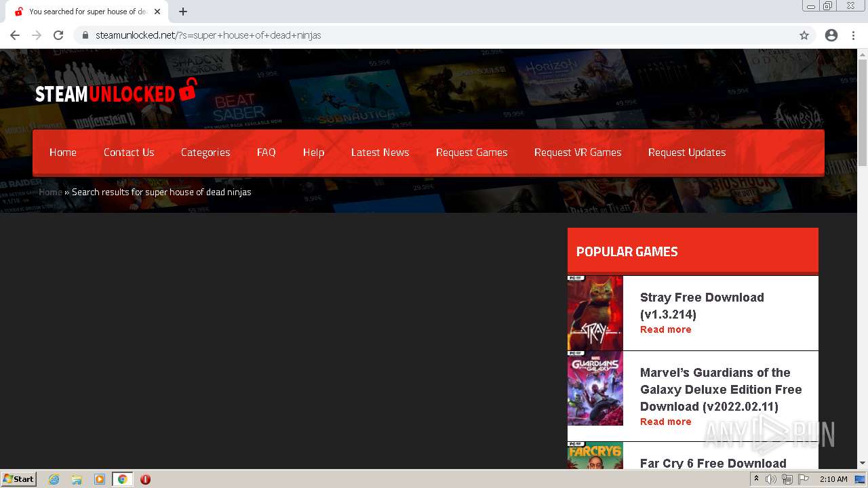
Task: Open the media player taskbar icon
Action: point(100,479)
